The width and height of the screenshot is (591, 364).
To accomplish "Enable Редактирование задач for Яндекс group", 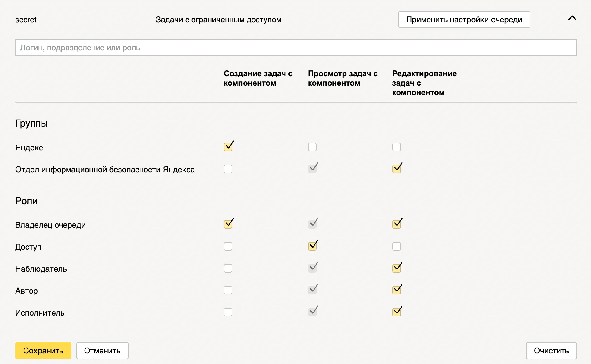I will tap(396, 147).
